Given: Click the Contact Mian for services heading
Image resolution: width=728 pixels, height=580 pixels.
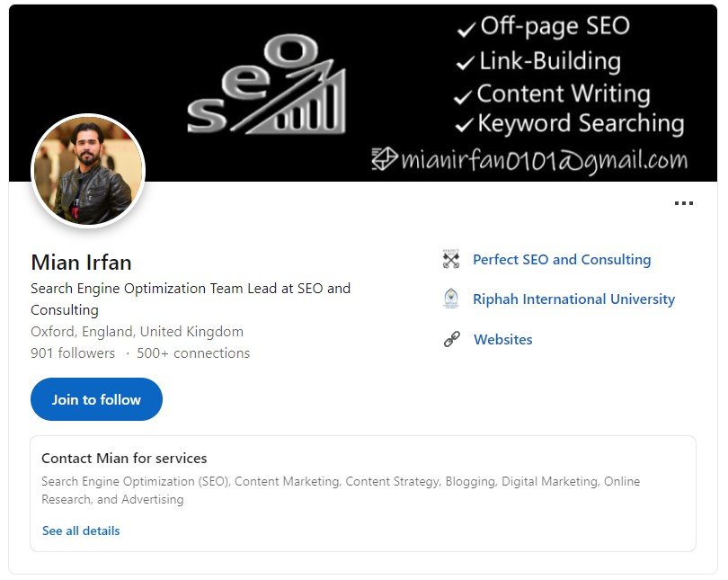Looking at the screenshot, I should 124,459.
